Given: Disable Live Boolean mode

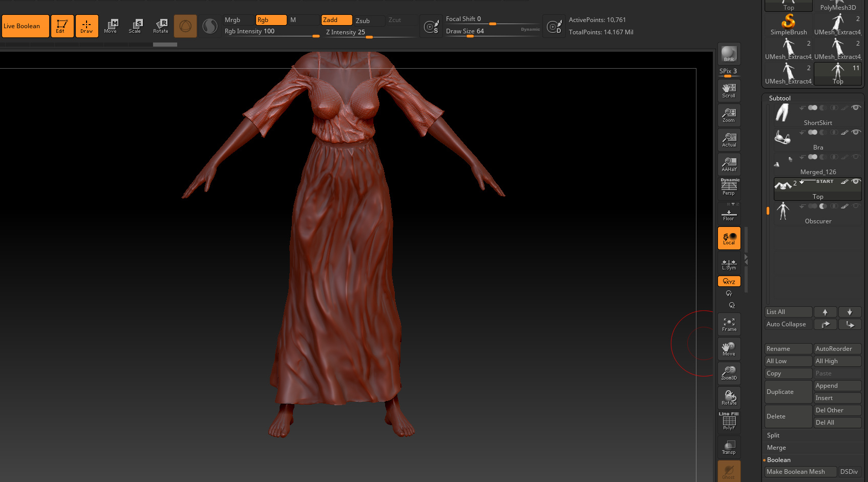Looking at the screenshot, I should 26,26.
